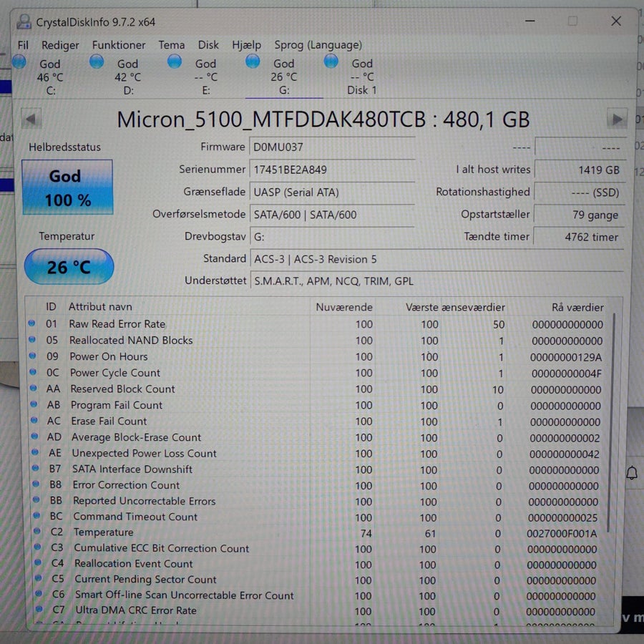This screenshot has width=644, height=644.
Task: Click the status dot for Erase Fail Count
Action: click(x=34, y=420)
